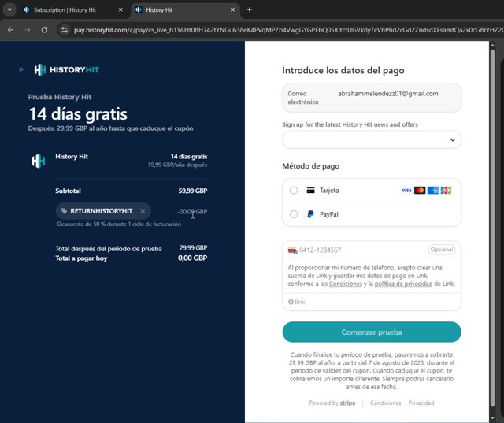Close the Subscription | History Hit tab

(x=120, y=10)
